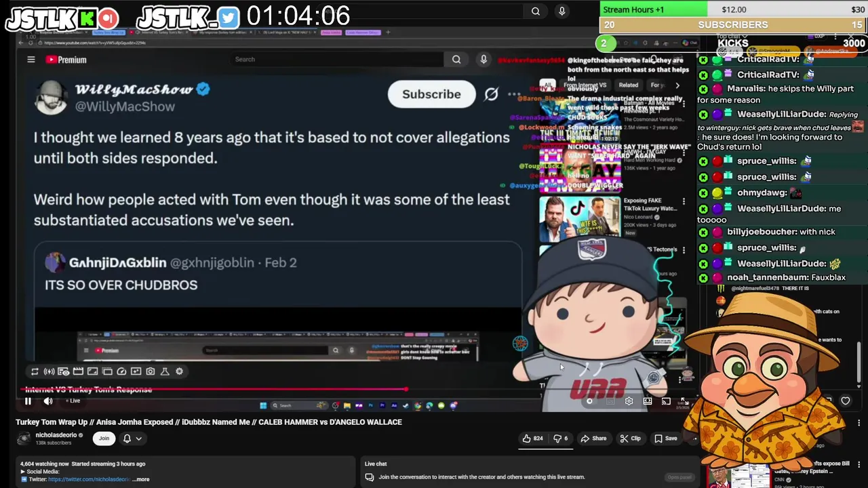
Task: Click the CNN recommended video thumbnail
Action: (x=739, y=477)
